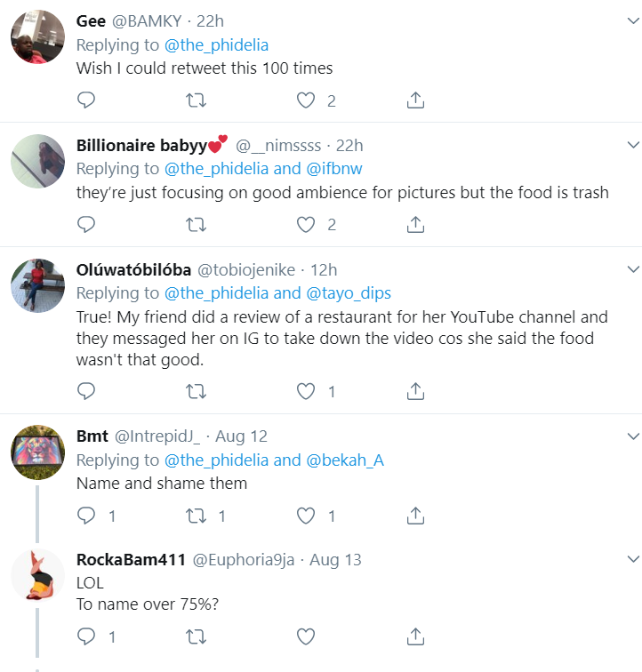Open more options for Gee's tweet

point(633,20)
